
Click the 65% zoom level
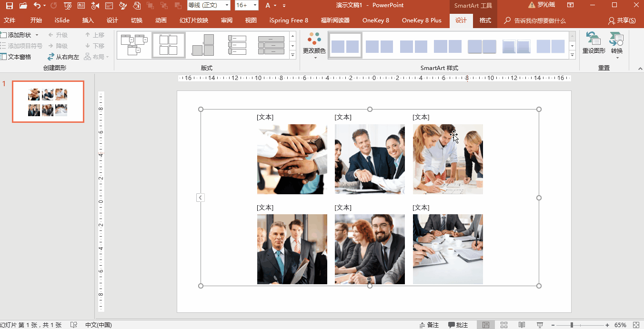(x=620, y=325)
